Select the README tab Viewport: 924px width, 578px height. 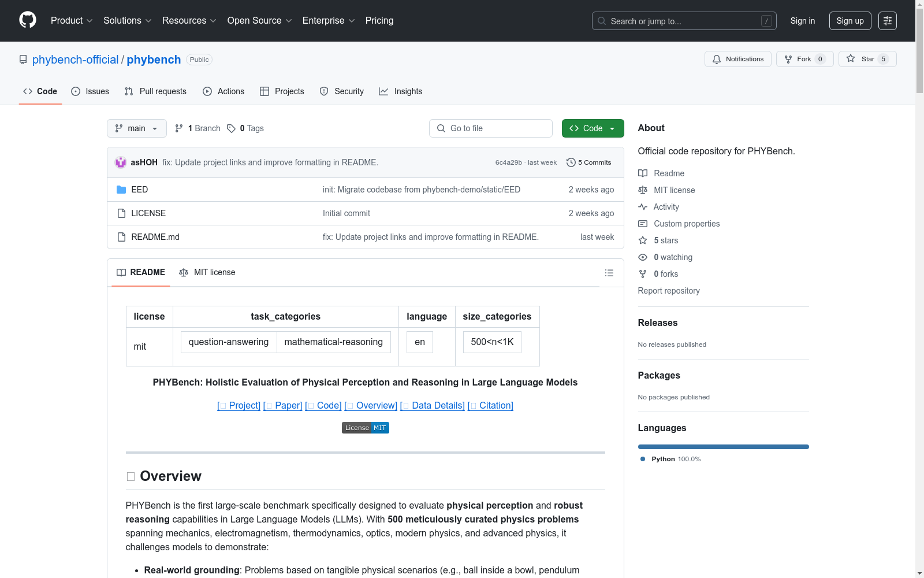[x=141, y=272]
